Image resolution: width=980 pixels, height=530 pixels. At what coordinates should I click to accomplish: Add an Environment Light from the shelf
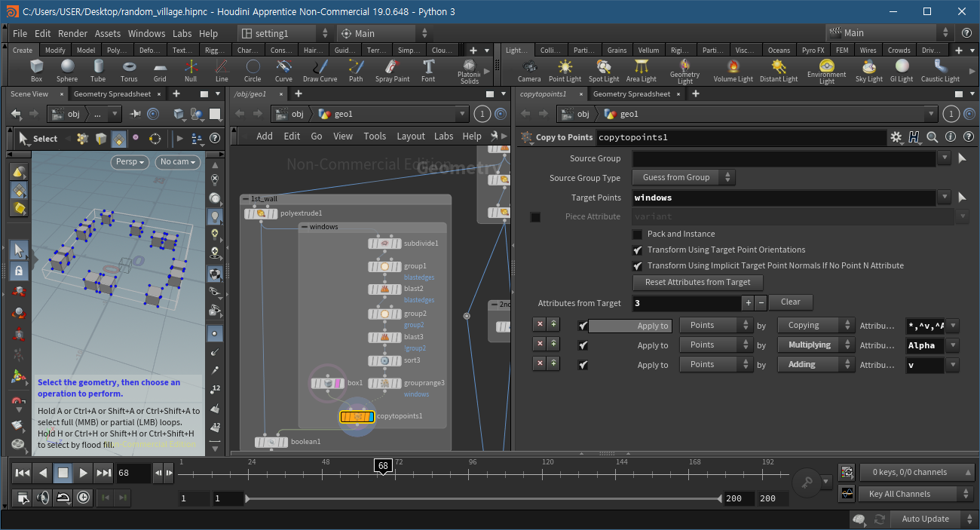click(826, 72)
